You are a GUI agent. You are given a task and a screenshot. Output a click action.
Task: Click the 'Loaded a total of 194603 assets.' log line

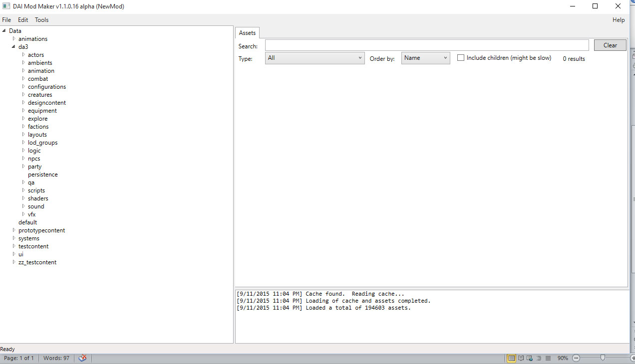[x=323, y=308]
